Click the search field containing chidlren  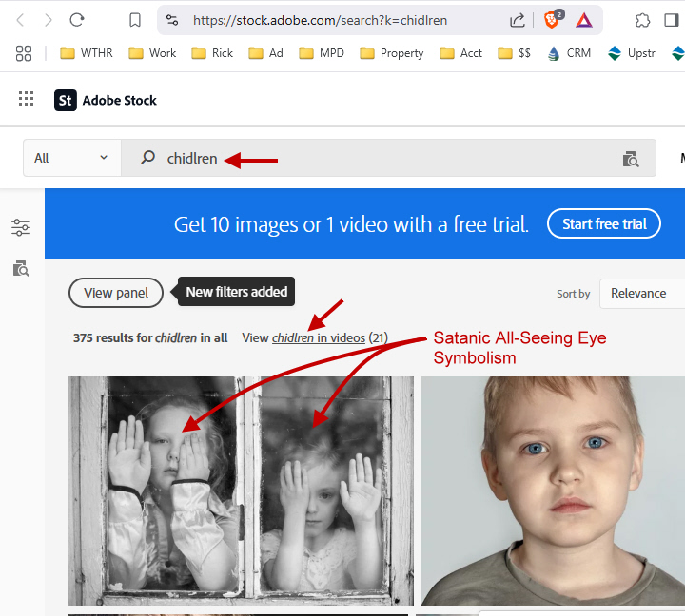[x=381, y=159]
